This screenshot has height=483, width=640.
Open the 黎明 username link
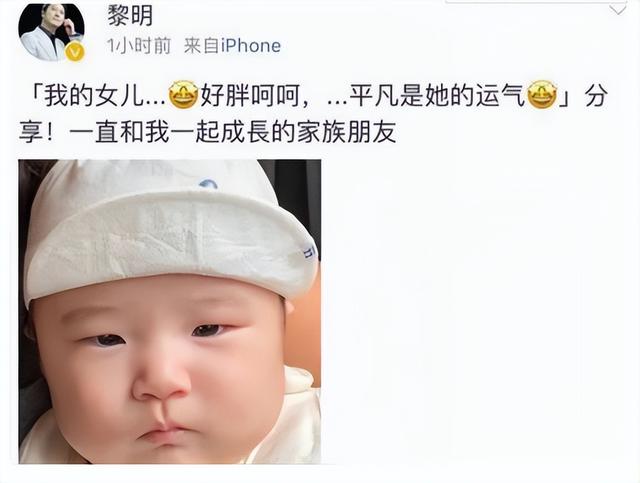130,16
